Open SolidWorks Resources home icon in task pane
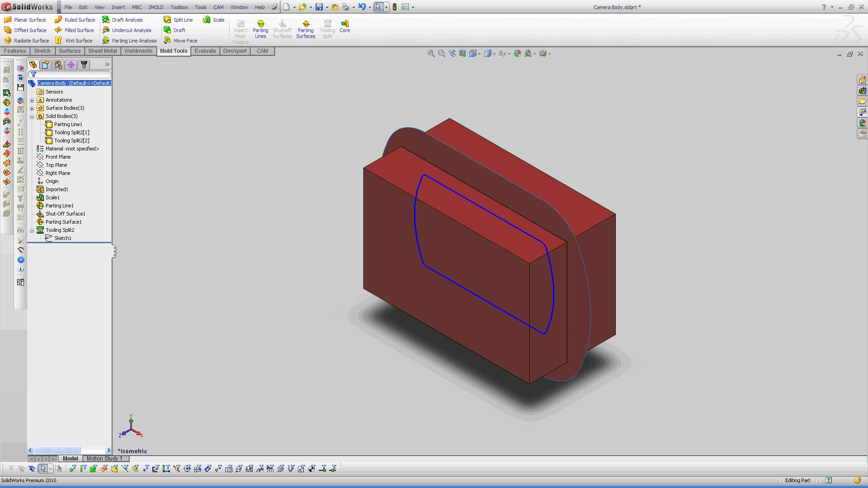The width and height of the screenshot is (868, 488). (862, 80)
